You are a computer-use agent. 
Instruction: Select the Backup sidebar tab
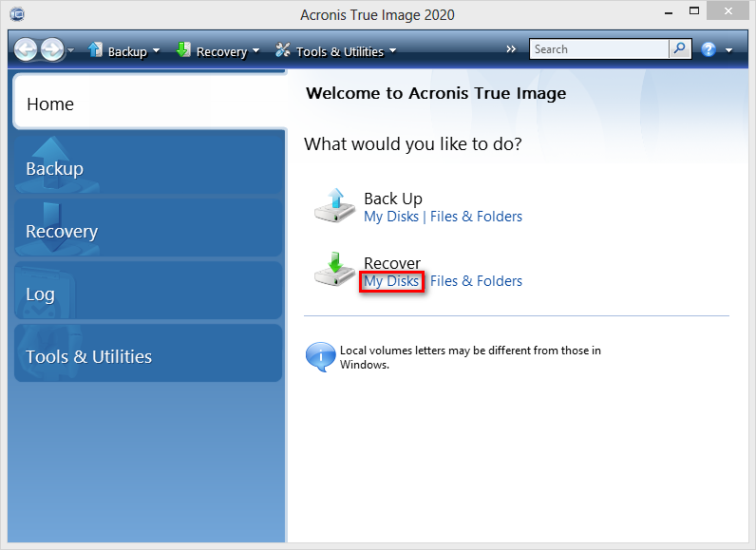(148, 168)
